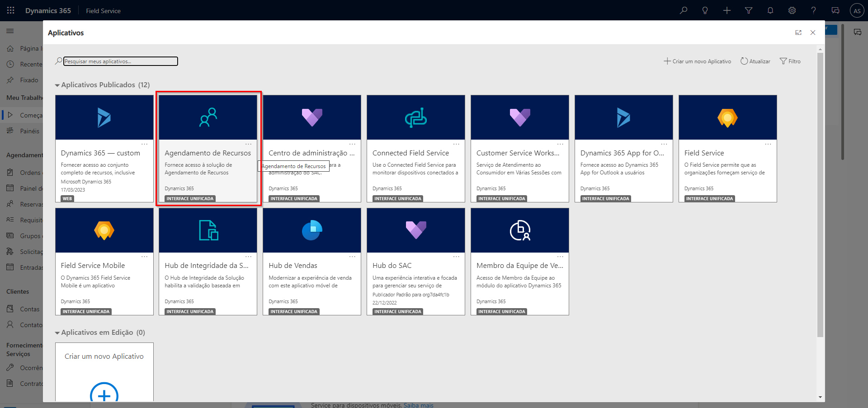Toggle the hamburger navigation menu
Image resolution: width=868 pixels, height=408 pixels.
[x=10, y=31]
